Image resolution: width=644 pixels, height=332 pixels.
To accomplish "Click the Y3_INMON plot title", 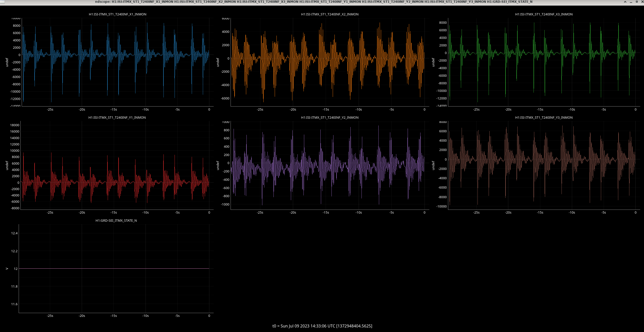I will click(544, 118).
